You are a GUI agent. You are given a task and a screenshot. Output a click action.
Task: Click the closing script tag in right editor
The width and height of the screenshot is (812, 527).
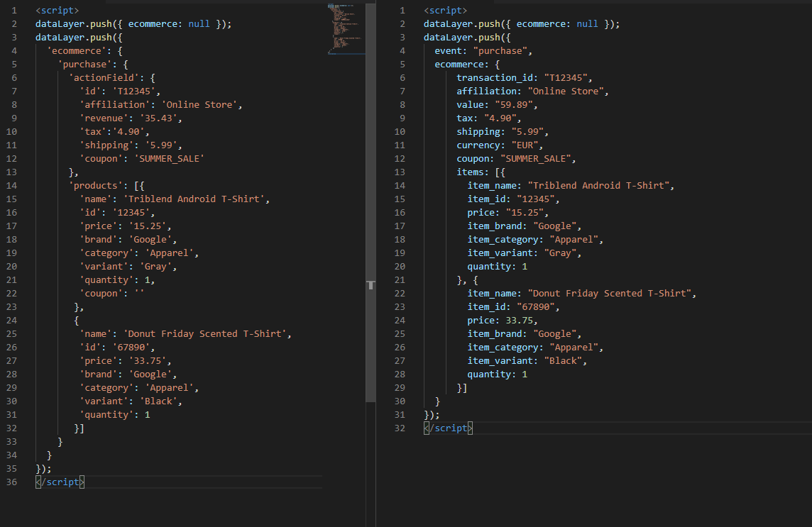pos(448,428)
